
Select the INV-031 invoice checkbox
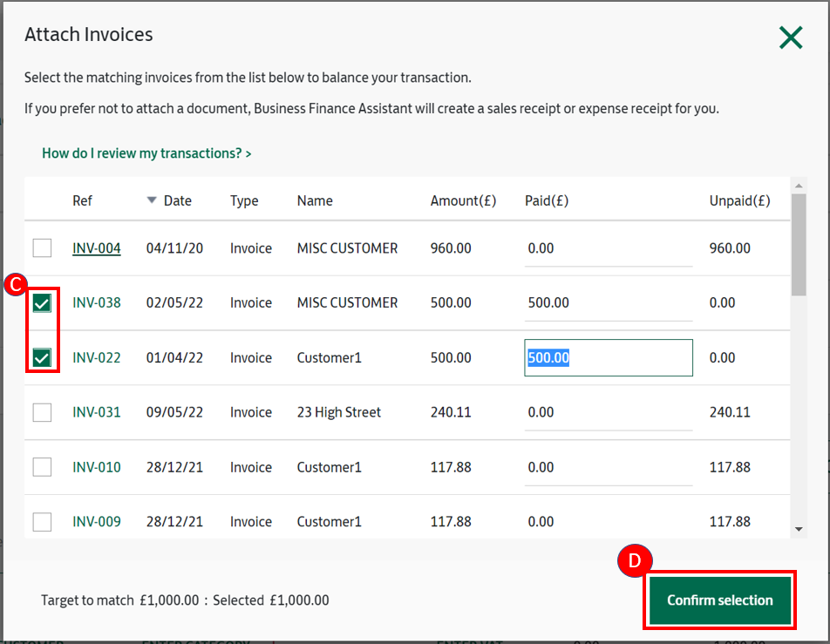(42, 412)
